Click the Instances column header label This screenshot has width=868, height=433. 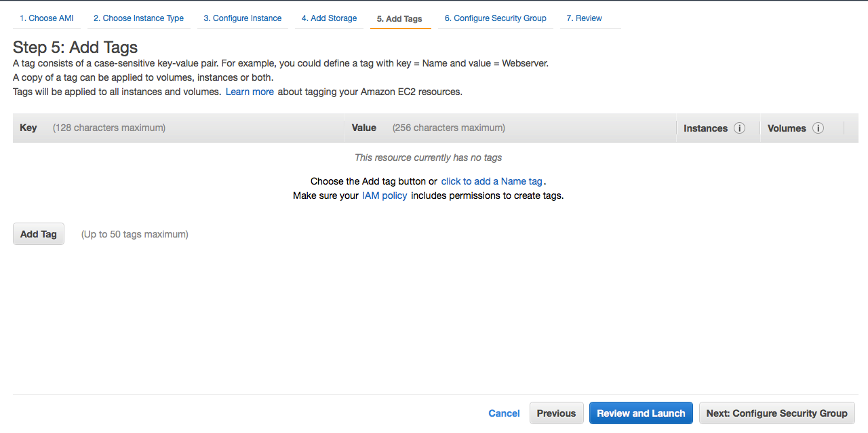point(705,128)
